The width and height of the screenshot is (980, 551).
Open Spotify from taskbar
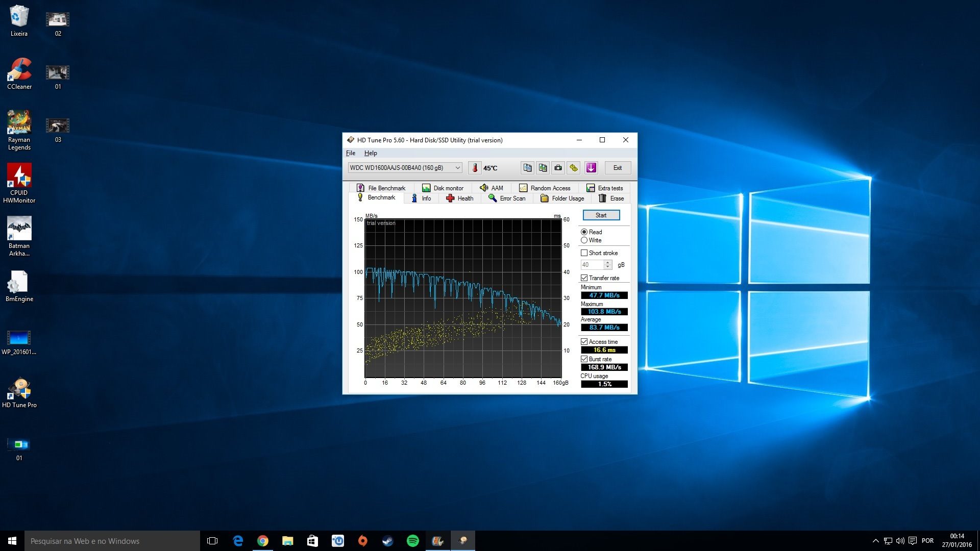(413, 541)
